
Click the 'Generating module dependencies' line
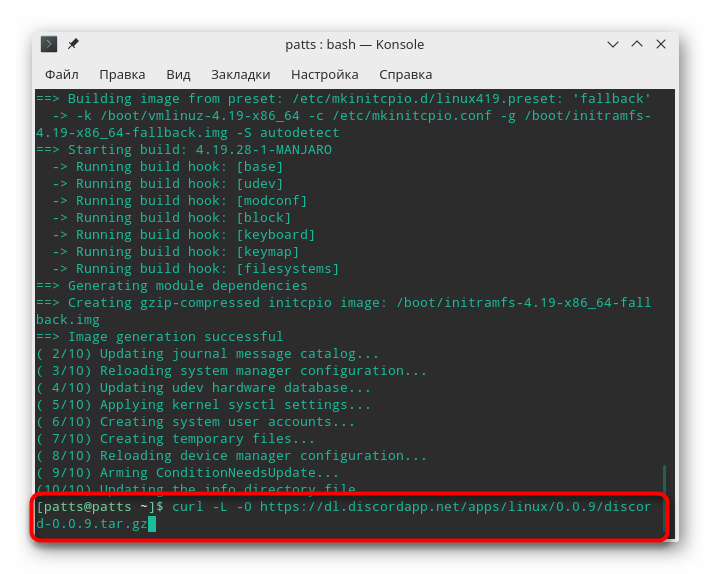coord(172,286)
